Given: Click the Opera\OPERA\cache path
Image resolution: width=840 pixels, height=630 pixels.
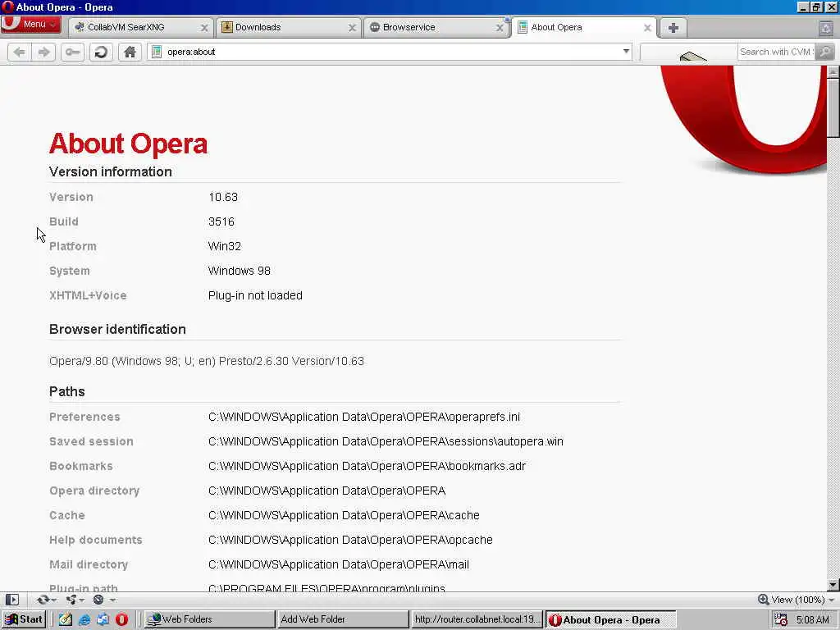Looking at the screenshot, I should [x=344, y=515].
